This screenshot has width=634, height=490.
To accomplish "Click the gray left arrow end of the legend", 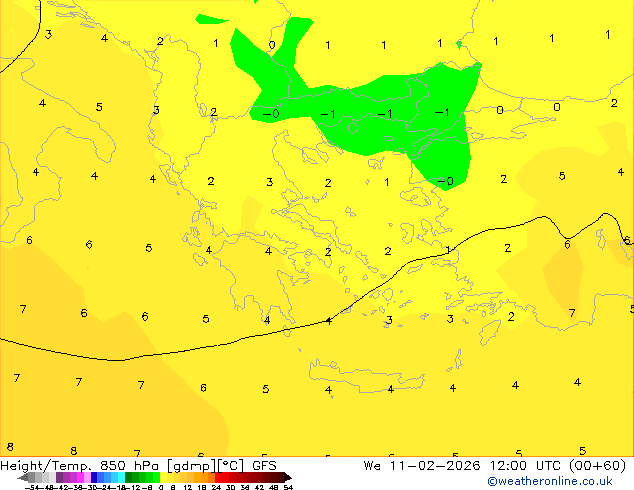I will pyautogui.click(x=23, y=477).
